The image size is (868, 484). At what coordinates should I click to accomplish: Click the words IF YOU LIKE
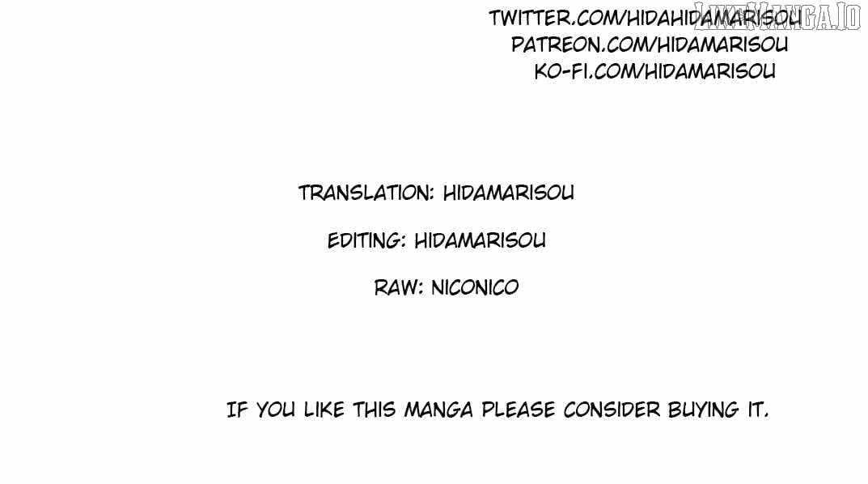pyautogui.click(x=286, y=410)
